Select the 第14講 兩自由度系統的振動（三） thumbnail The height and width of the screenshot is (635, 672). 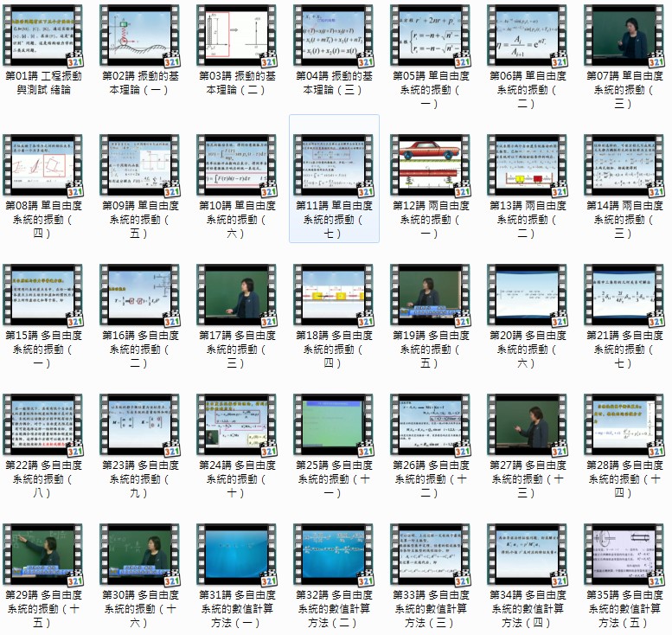click(x=624, y=165)
